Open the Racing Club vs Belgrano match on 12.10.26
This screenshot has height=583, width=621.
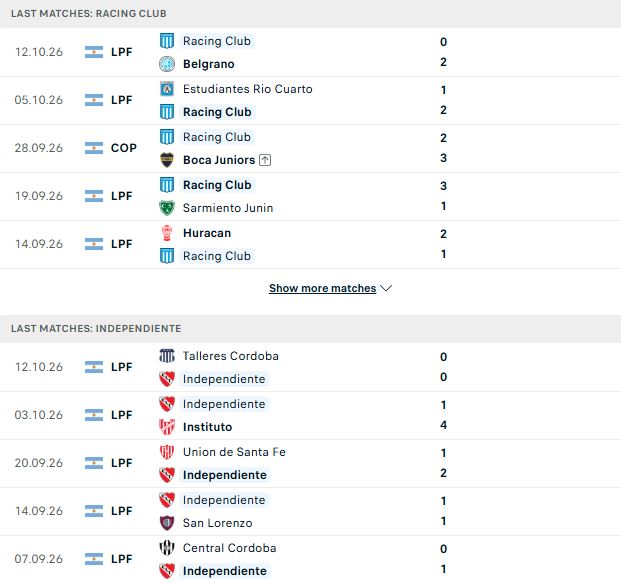[x=310, y=52]
